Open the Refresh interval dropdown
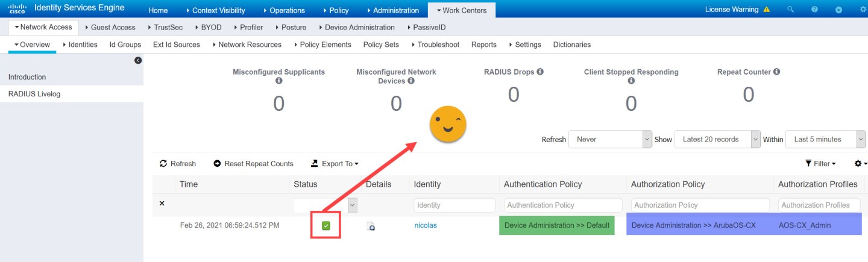Image resolution: width=868 pixels, height=262 pixels. point(610,139)
